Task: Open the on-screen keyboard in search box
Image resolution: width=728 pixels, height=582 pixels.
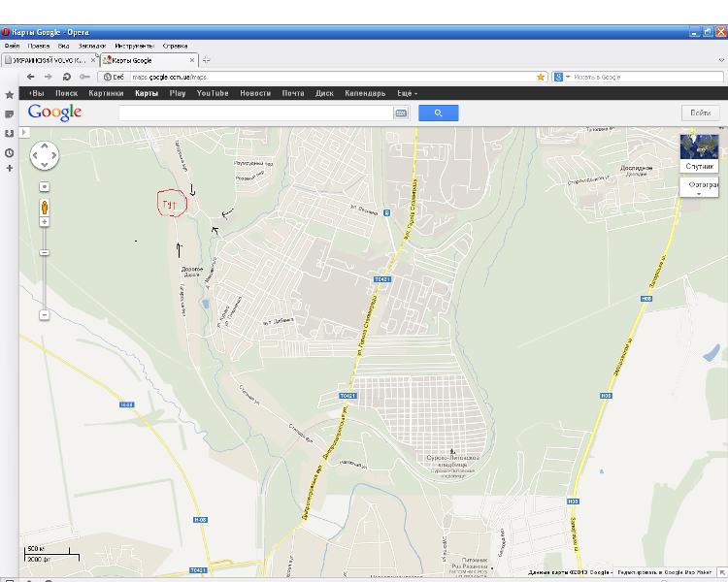Action: pyautogui.click(x=400, y=113)
